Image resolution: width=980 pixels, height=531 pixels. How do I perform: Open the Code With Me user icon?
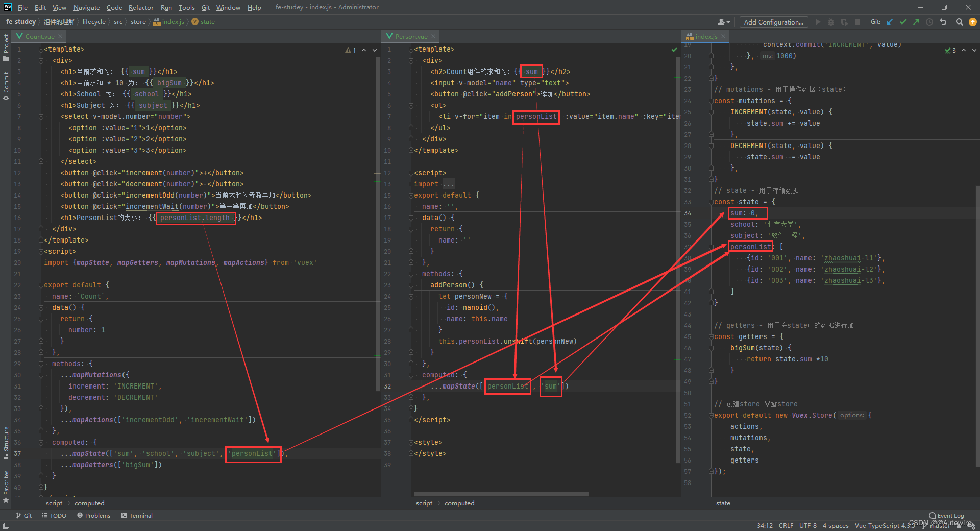(724, 22)
